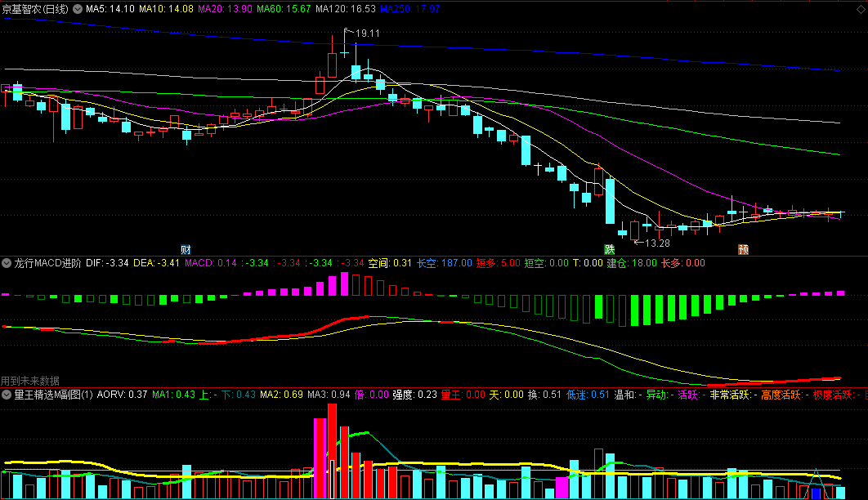This screenshot has height=500, width=868.
Task: Click the 19.11 high price label
Action: click(x=368, y=33)
